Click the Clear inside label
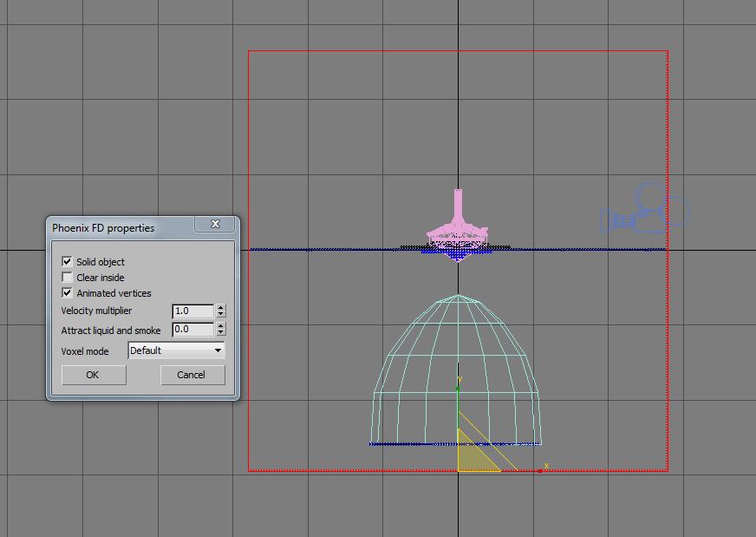756x537 pixels. (x=101, y=278)
